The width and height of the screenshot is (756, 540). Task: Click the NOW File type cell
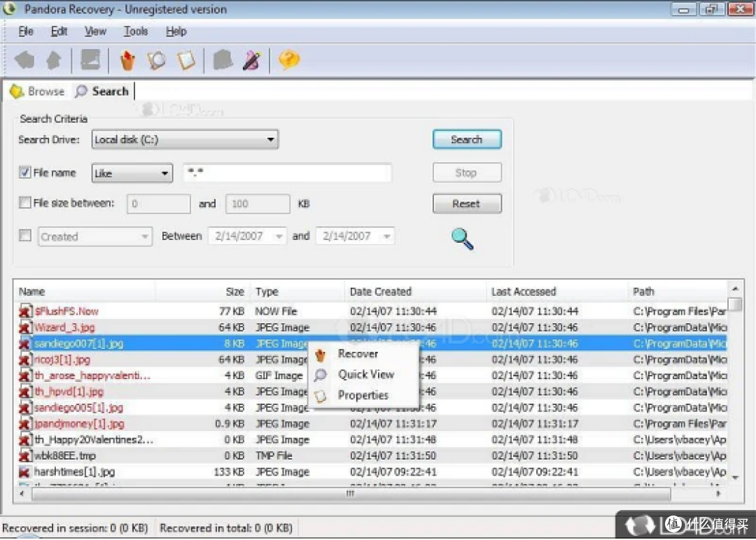[x=276, y=311]
